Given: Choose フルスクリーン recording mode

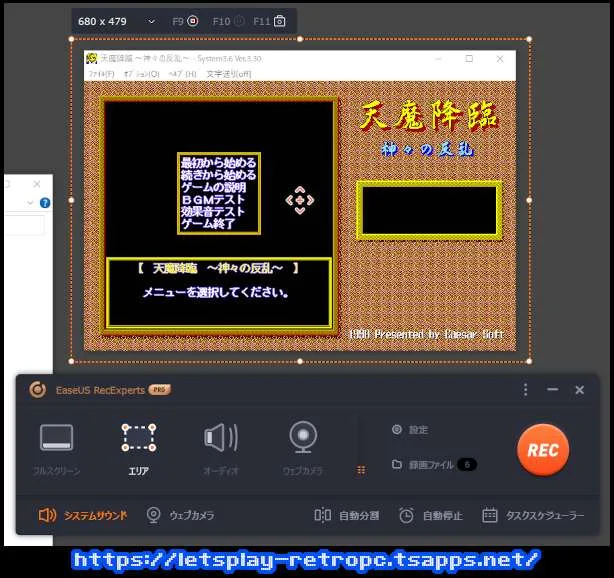Looking at the screenshot, I should tap(57, 449).
